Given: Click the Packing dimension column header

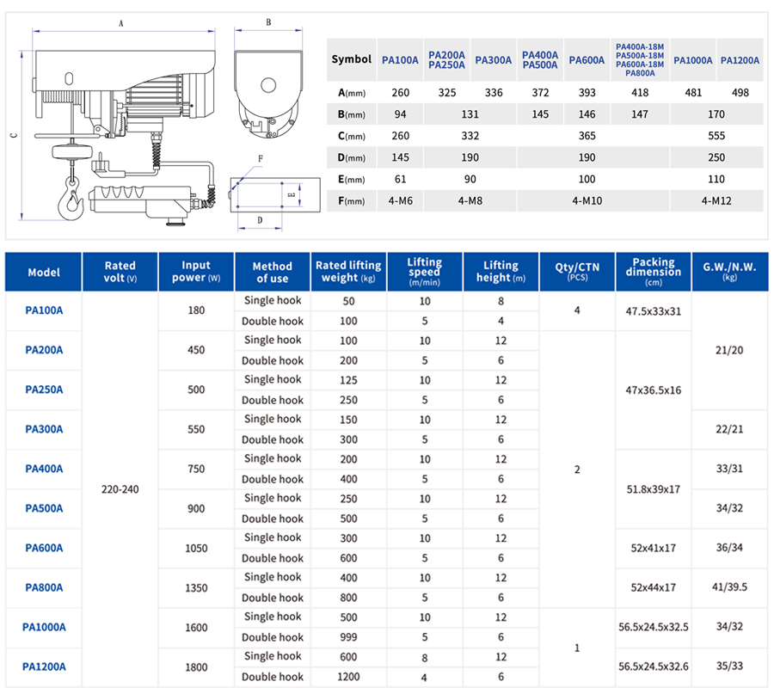Looking at the screenshot, I should 653,271.
